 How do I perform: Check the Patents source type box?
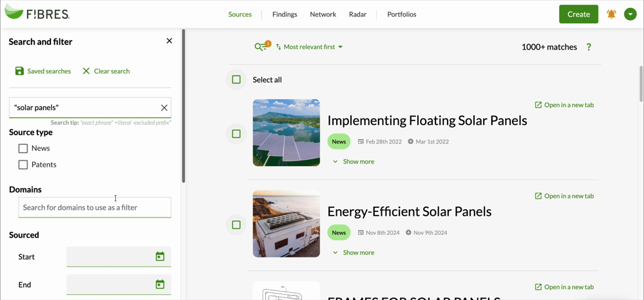[23, 165]
